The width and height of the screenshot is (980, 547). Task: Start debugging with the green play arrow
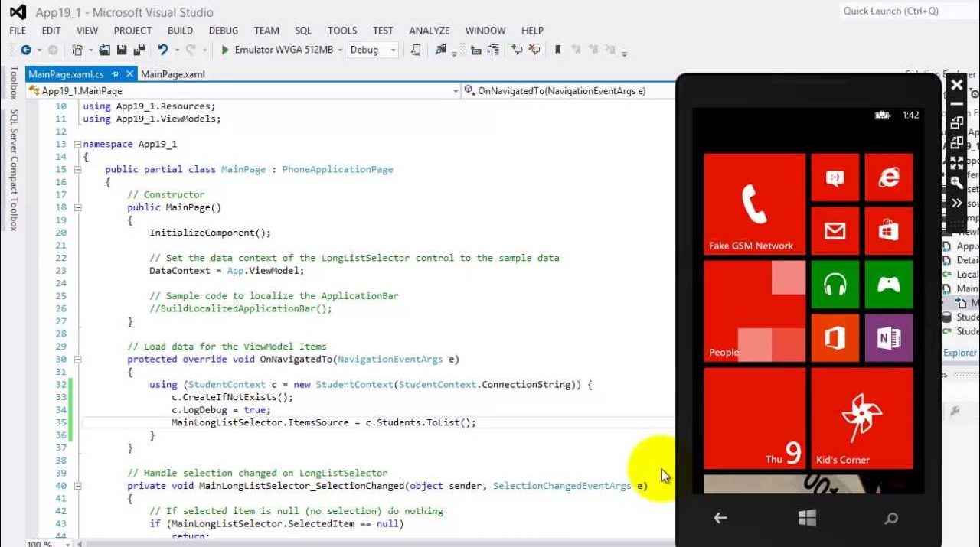(225, 50)
